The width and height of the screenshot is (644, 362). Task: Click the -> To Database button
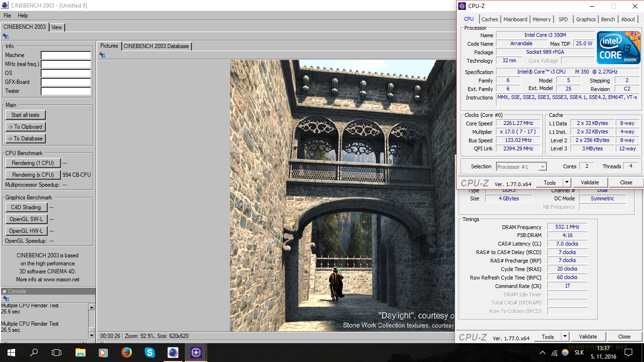tap(25, 139)
